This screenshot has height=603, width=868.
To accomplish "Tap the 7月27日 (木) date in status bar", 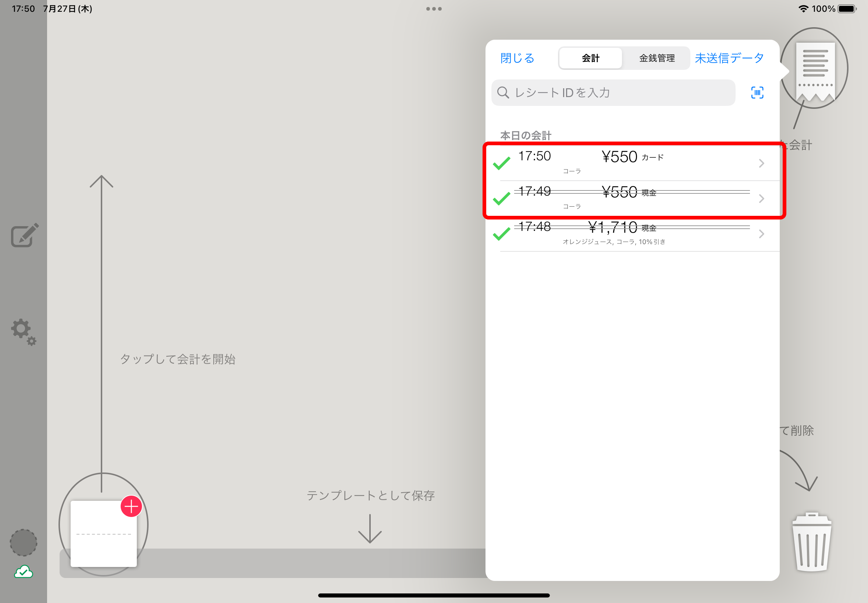I will tap(68, 9).
